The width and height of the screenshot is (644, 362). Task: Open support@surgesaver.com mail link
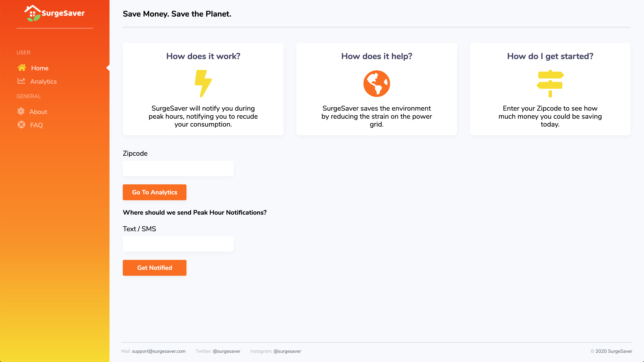[x=158, y=351]
